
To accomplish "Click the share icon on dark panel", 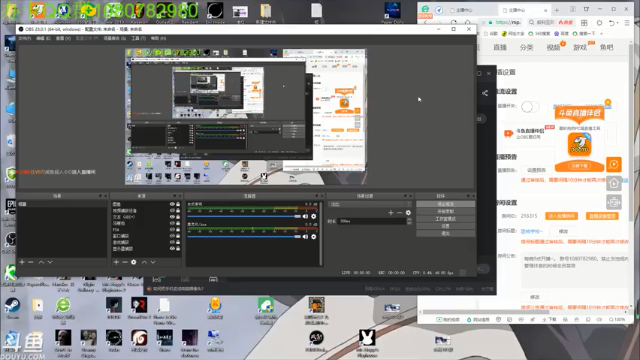I will (485, 93).
